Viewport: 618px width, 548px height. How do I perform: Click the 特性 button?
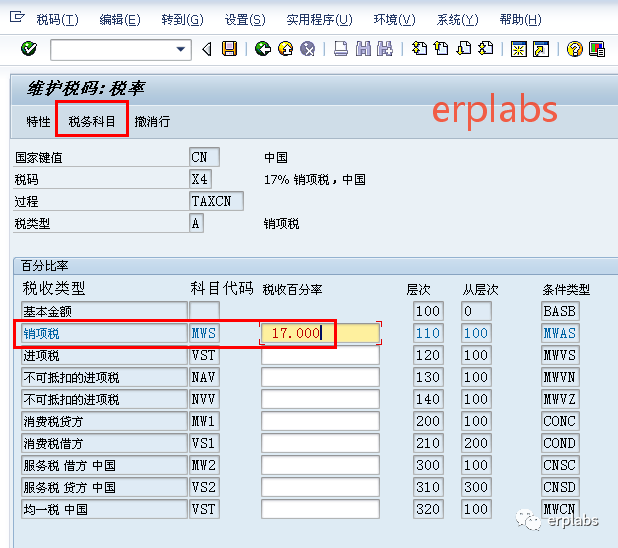[x=38, y=121]
